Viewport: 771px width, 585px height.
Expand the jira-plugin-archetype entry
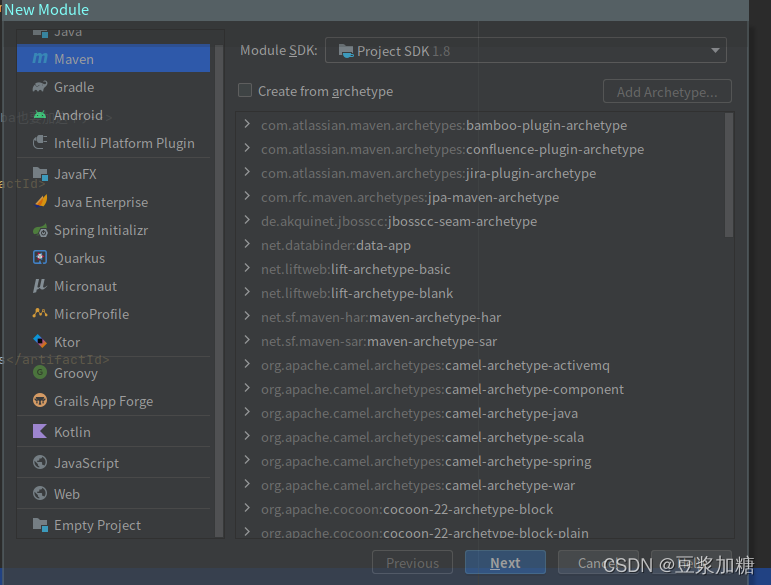coord(247,173)
